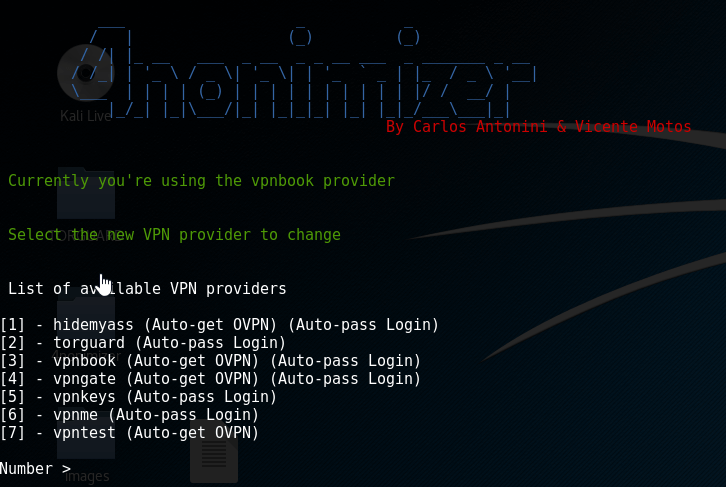The height and width of the screenshot is (487, 726).
Task: Click the Number > input prompt
Action: pos(36,468)
